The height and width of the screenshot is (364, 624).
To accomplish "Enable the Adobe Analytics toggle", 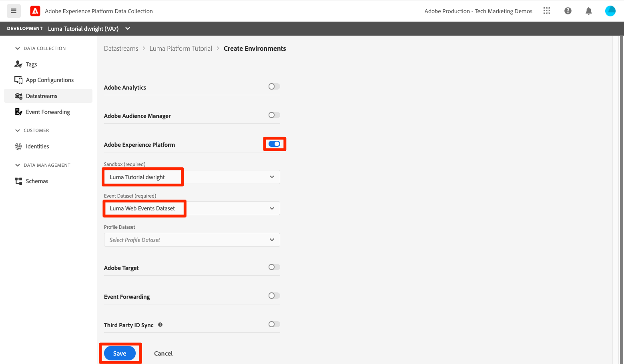I will [274, 86].
